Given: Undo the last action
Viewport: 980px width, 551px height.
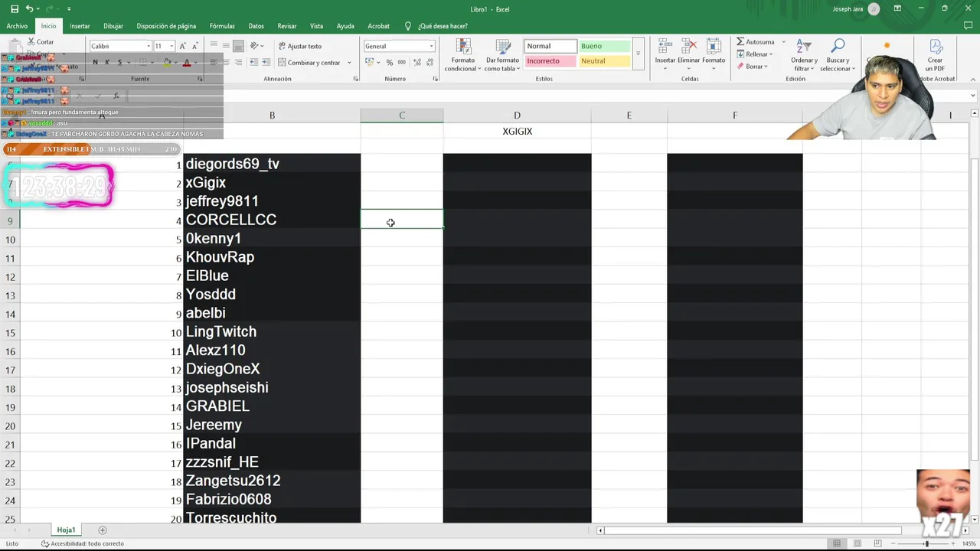Looking at the screenshot, I should [29, 9].
